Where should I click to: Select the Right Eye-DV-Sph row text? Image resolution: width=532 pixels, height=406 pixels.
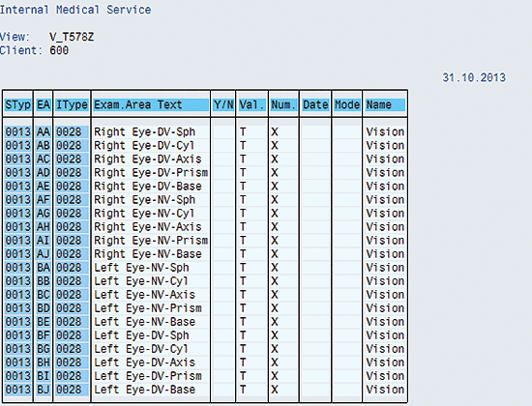(x=144, y=131)
